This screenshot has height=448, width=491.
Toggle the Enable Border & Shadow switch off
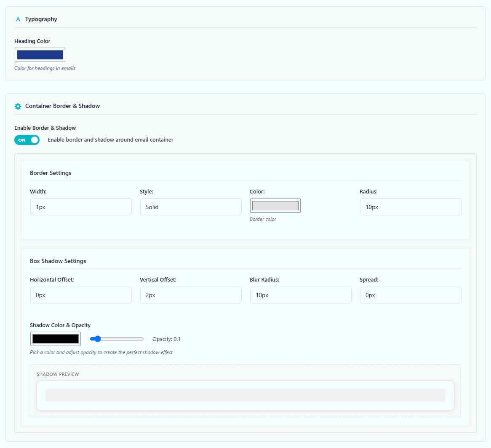[27, 140]
